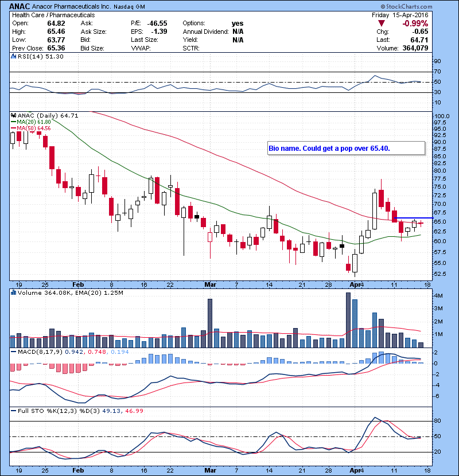Click the High value 65.46

56,32
